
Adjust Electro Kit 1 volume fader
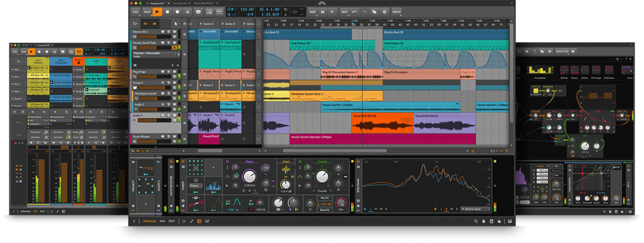[x=155, y=36]
